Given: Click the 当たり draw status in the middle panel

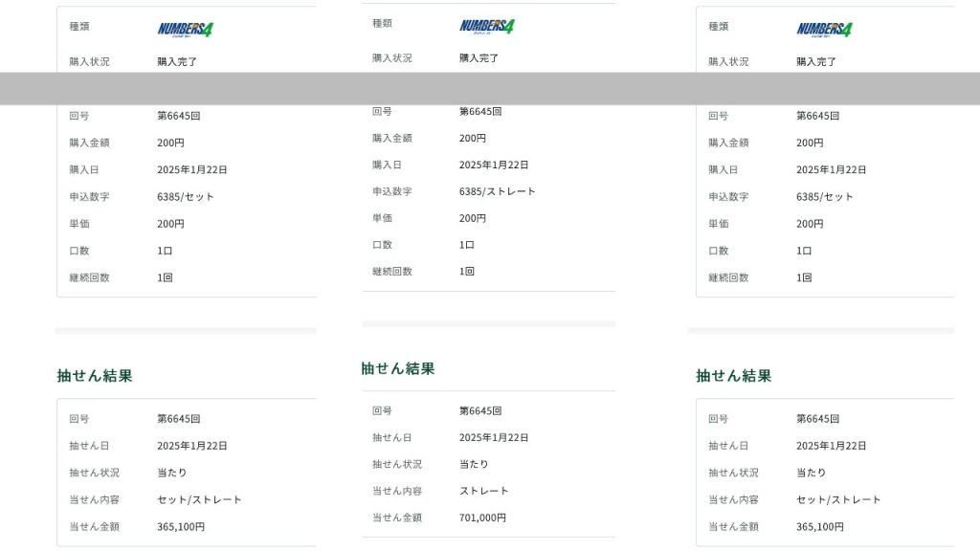Looking at the screenshot, I should [x=474, y=464].
